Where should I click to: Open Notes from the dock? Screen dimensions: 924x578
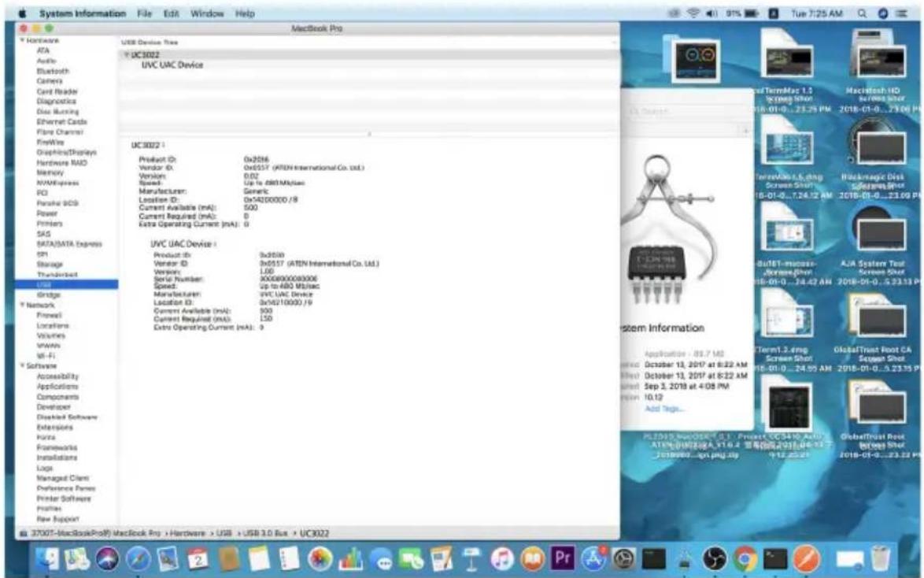(259, 558)
